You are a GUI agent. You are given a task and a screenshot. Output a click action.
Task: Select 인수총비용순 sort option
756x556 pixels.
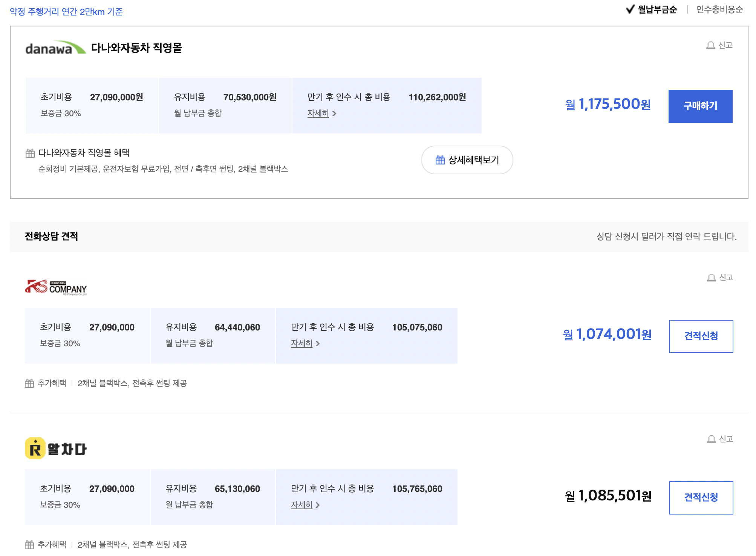(x=719, y=10)
